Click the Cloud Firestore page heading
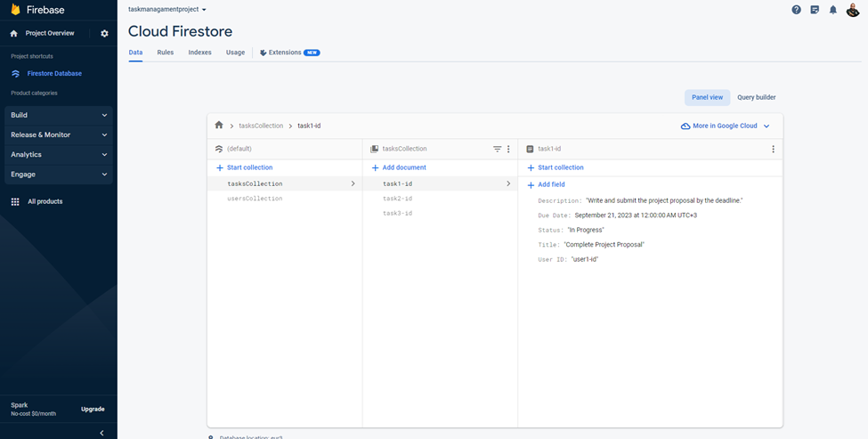 (x=180, y=31)
